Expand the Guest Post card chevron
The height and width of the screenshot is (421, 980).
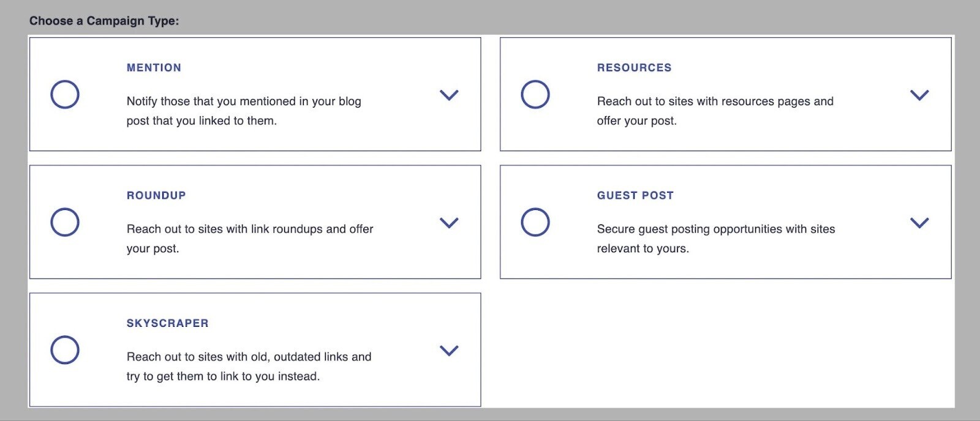coord(919,223)
